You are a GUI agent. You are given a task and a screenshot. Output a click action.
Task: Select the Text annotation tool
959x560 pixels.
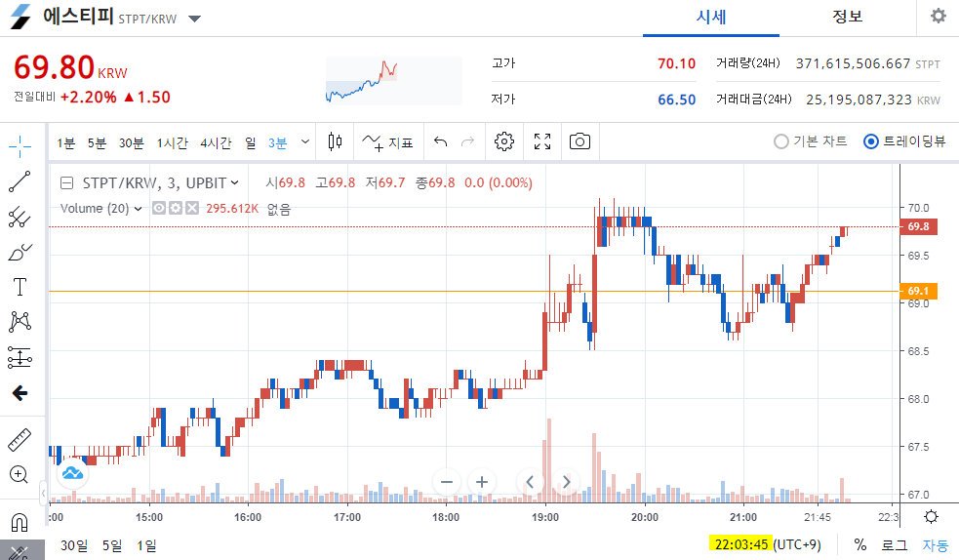coord(20,287)
